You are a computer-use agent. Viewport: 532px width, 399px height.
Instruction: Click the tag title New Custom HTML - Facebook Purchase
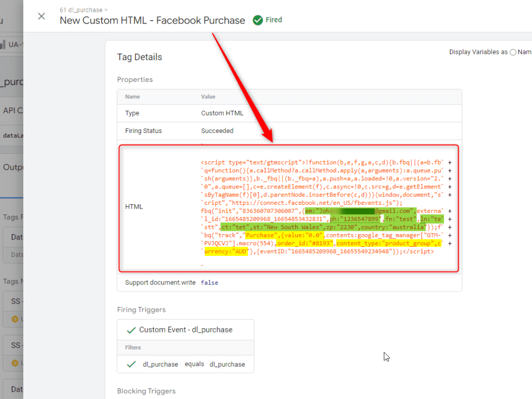click(152, 21)
